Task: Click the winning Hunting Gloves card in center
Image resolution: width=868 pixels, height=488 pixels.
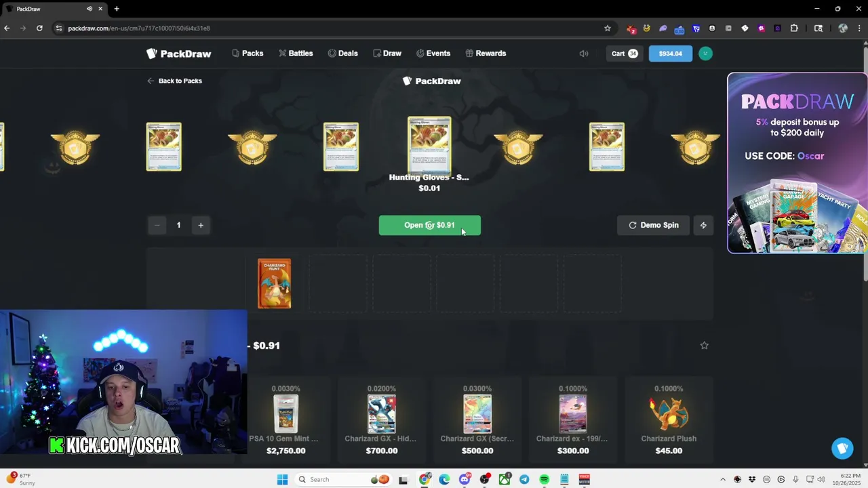Action: 429,145
